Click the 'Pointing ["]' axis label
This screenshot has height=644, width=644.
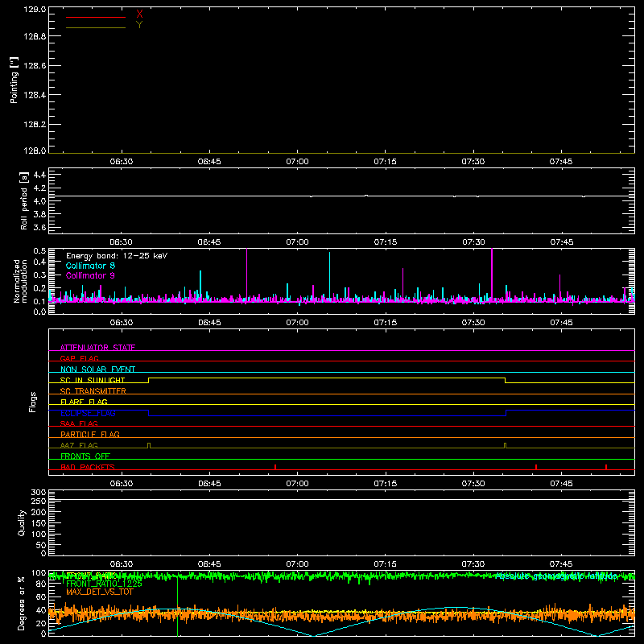click(14, 80)
